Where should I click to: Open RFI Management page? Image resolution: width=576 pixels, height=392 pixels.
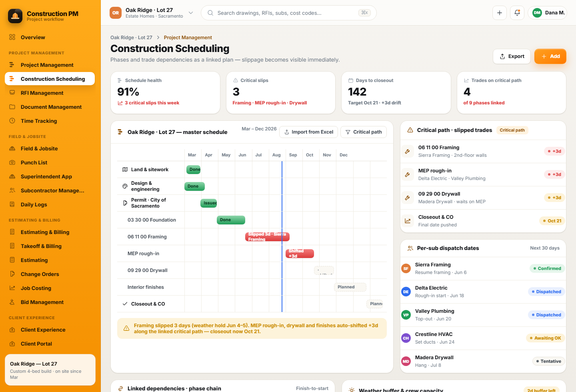50,93
